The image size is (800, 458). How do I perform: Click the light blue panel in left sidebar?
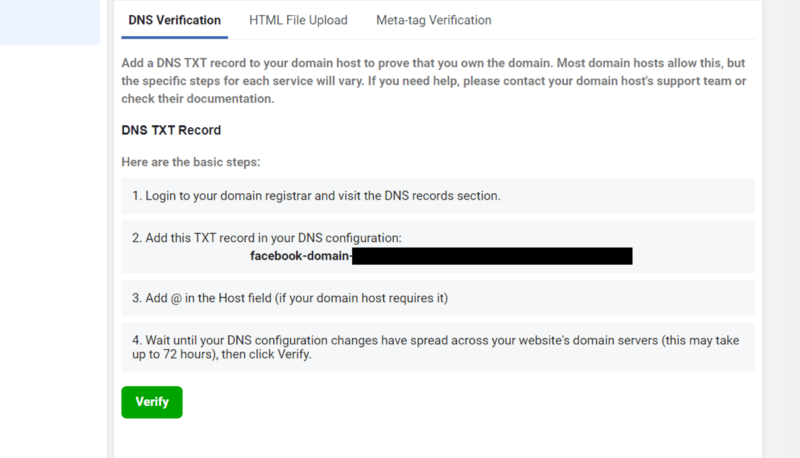50,22
